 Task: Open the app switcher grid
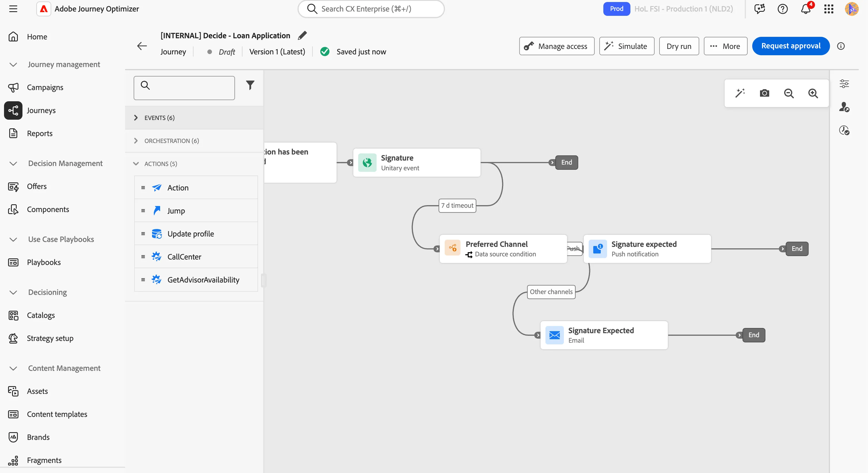829,9
